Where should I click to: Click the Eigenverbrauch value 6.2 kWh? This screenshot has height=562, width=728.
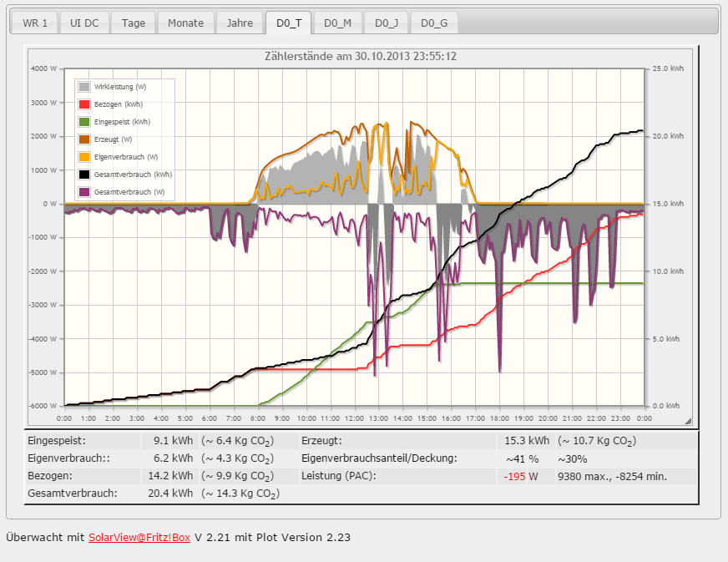[x=173, y=458]
